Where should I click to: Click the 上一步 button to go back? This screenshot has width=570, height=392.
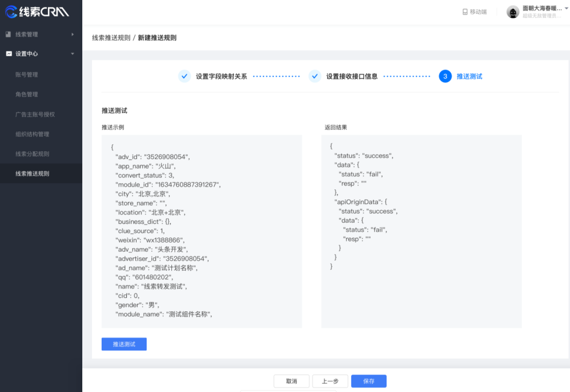pos(330,381)
